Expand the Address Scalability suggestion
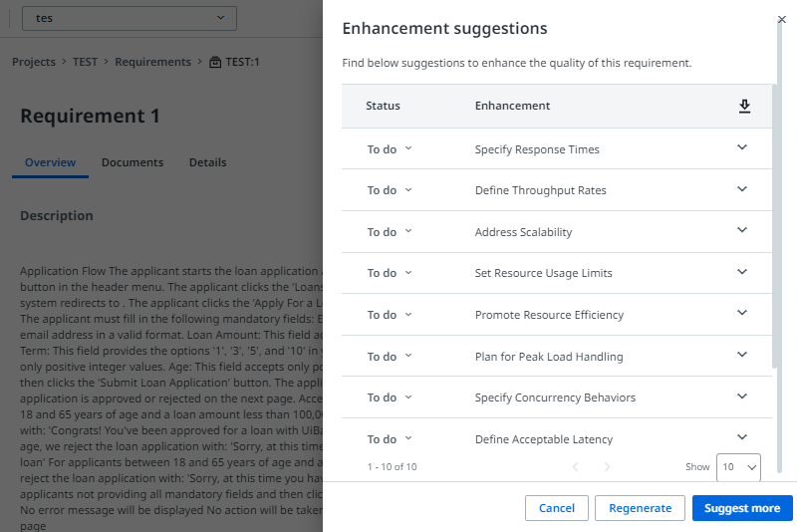Screen dimensions: 797x532 pos(742,230)
